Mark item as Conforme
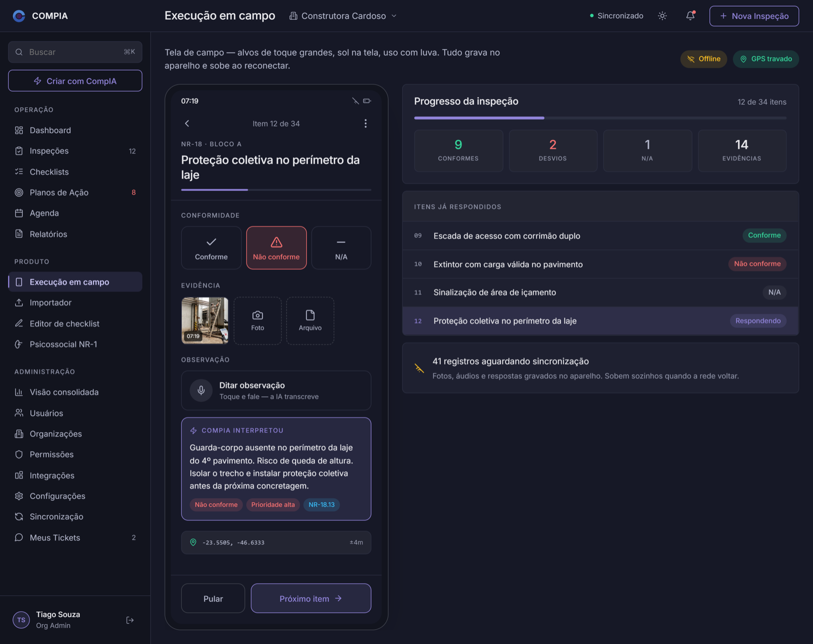The width and height of the screenshot is (813, 644). click(x=211, y=248)
